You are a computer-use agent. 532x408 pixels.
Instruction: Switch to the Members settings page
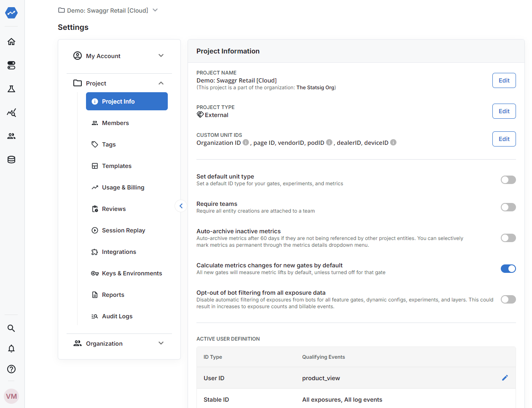point(115,123)
